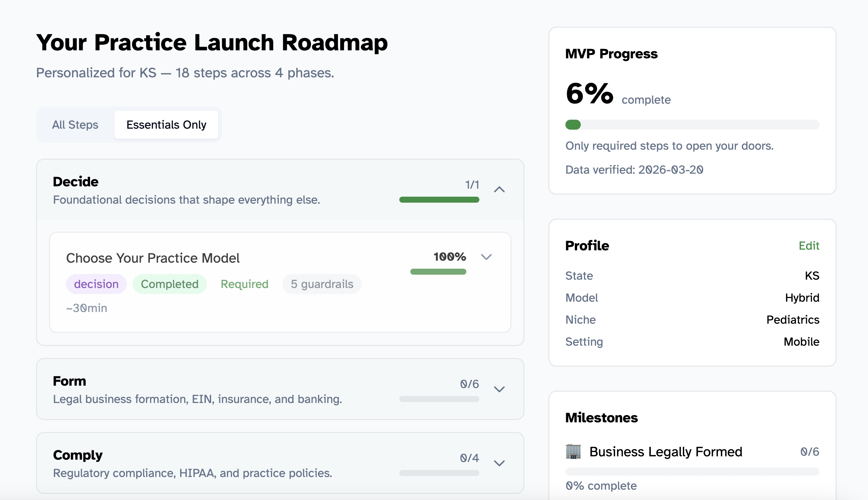Click the Required label on the step
The image size is (868, 500).
point(244,284)
